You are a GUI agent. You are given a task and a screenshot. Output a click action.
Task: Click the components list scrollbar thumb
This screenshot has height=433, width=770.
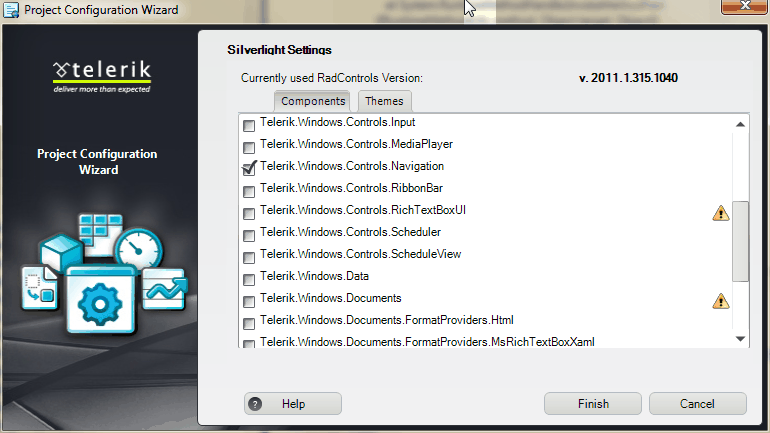pos(740,241)
